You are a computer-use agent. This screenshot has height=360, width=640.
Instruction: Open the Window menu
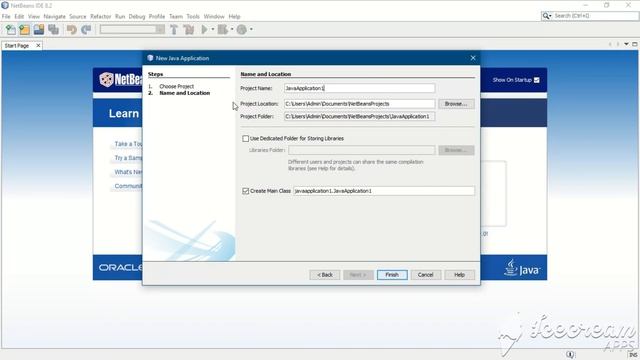(x=214, y=16)
